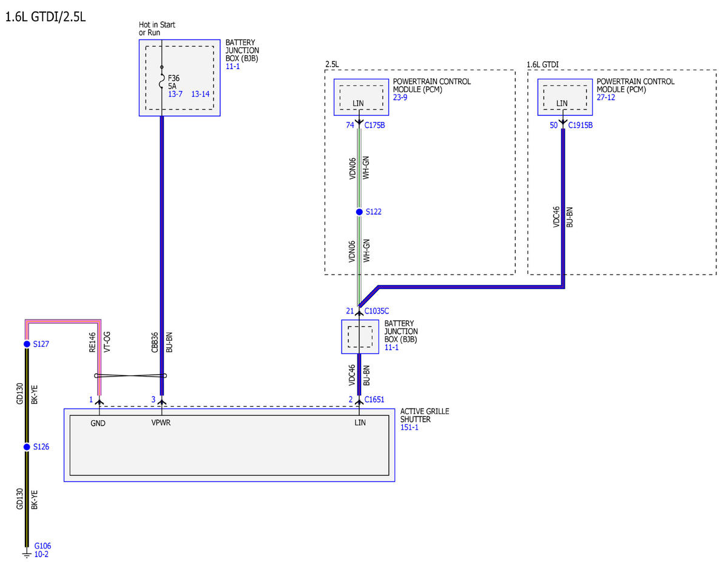Screen dimensions: 728x562
Task: Open the 11-1 link under top Battery Junction Box
Action: coord(232,67)
